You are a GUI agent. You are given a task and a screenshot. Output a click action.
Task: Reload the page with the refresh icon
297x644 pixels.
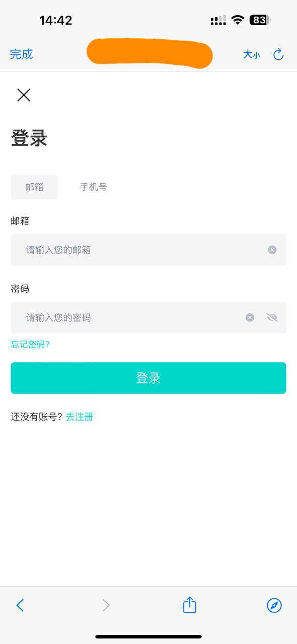click(279, 54)
